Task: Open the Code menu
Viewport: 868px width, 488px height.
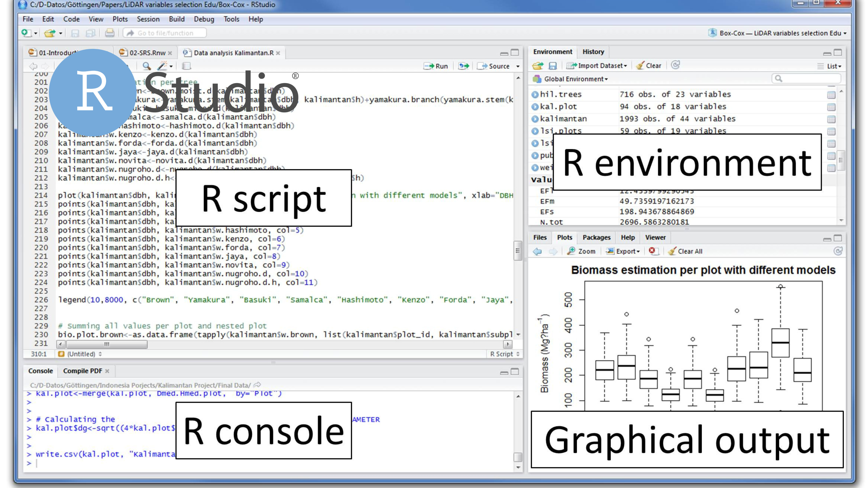Action: tap(71, 19)
